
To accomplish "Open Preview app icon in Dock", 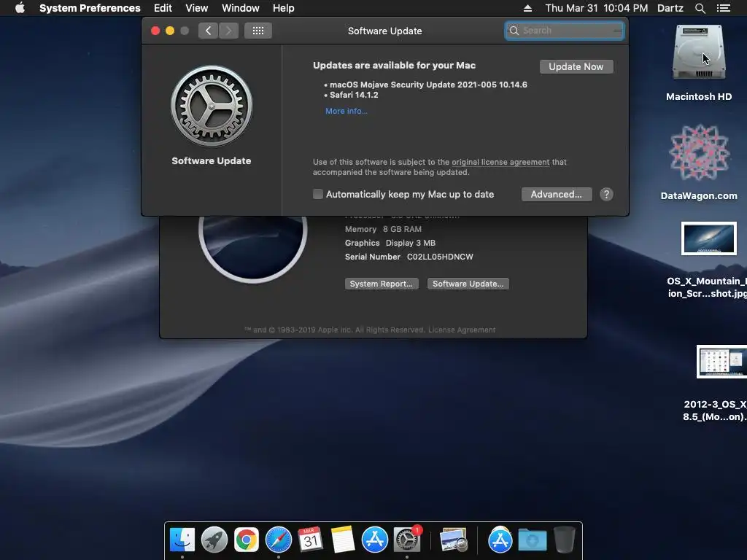I will [x=454, y=540].
